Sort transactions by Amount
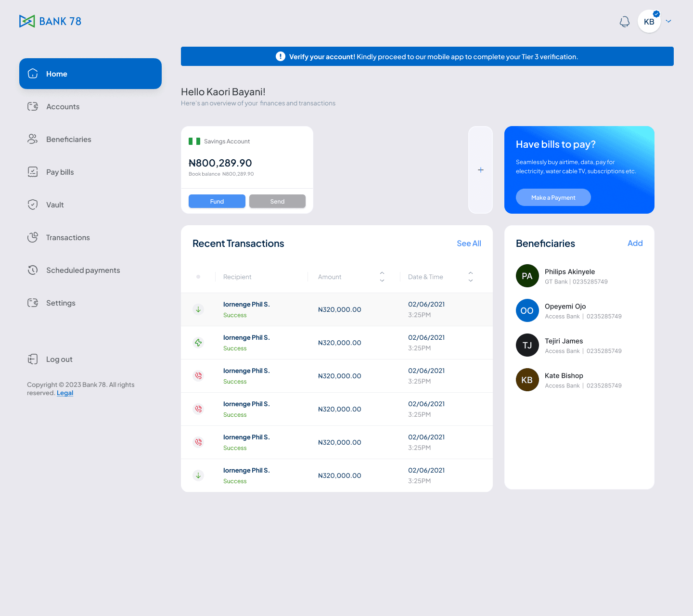This screenshot has height=616, width=693. [382, 277]
